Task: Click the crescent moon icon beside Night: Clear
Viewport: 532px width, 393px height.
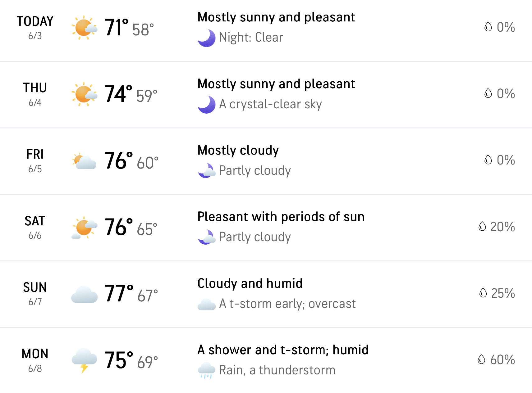Action: 206,38
